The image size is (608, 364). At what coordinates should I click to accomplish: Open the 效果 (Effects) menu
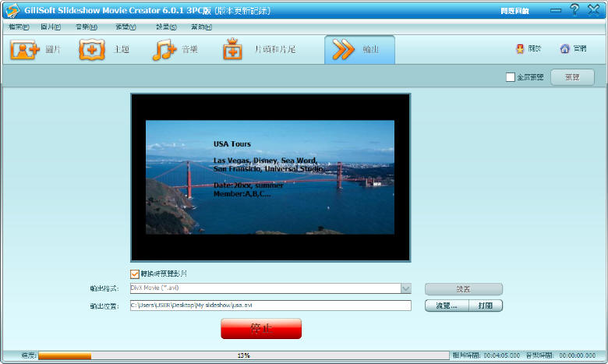(165, 27)
